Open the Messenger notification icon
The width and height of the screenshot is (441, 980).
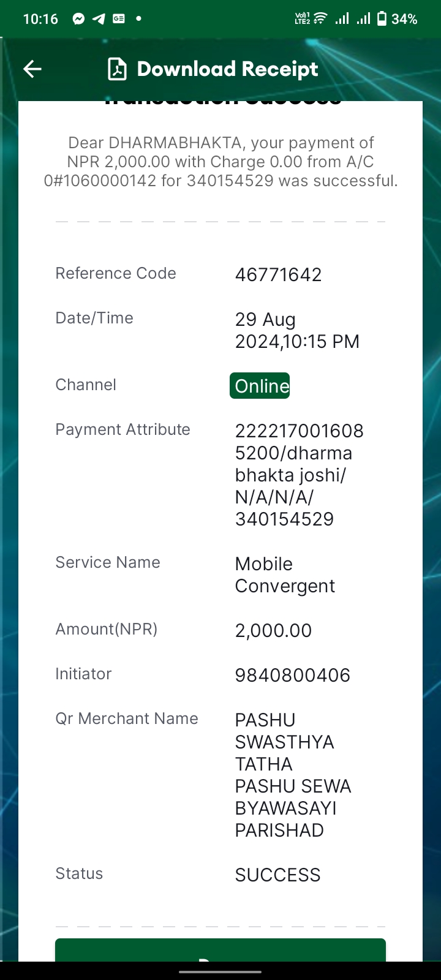pyautogui.click(x=78, y=19)
